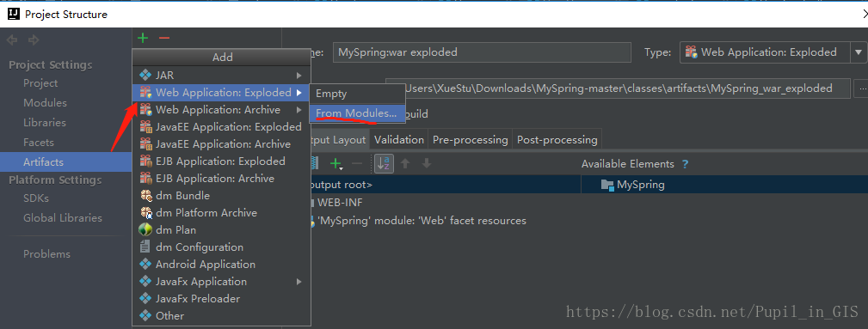This screenshot has height=329, width=868.
Task: Select dm Configuration artifact type
Action: (221, 247)
